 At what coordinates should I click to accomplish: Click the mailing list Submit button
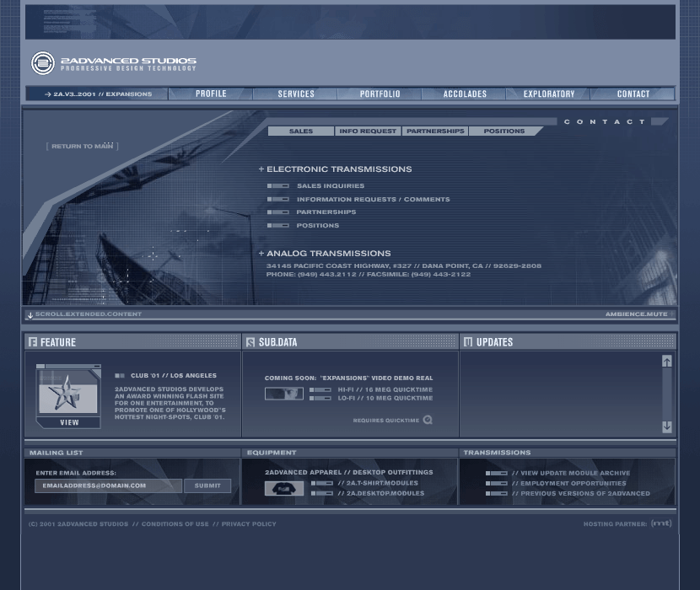coord(207,486)
